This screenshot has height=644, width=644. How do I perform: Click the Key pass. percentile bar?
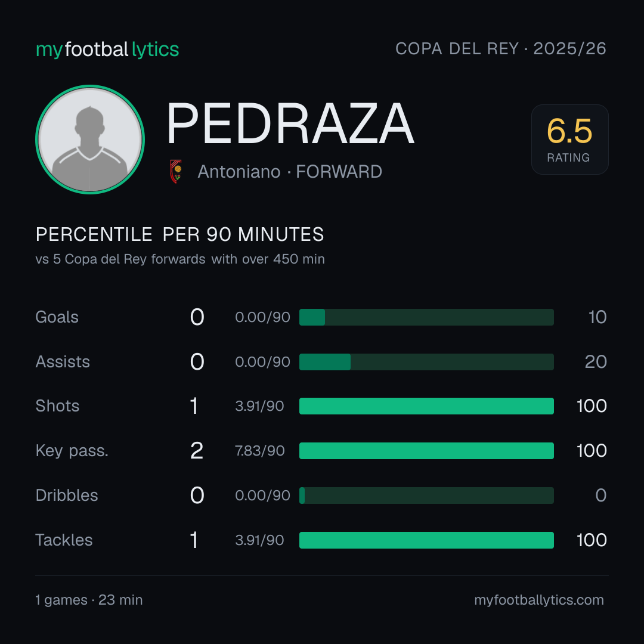(x=426, y=451)
